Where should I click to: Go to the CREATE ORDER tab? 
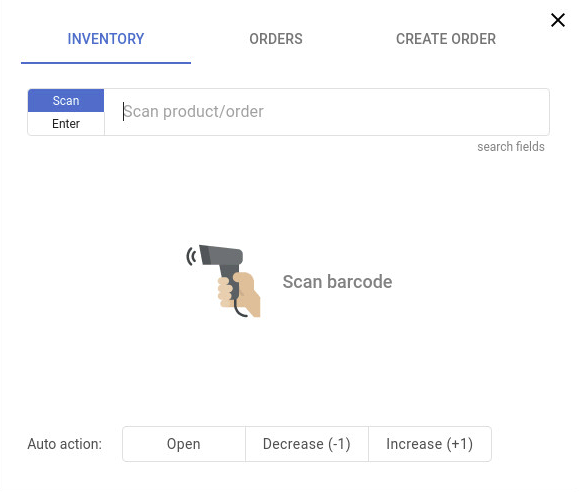point(446,39)
